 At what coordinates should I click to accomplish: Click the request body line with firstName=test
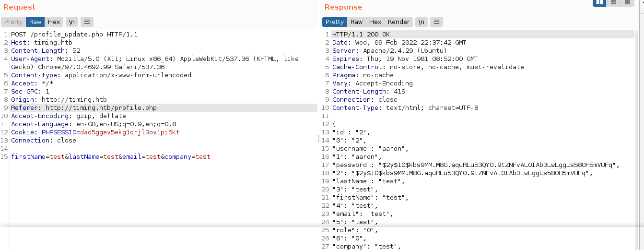(110, 157)
